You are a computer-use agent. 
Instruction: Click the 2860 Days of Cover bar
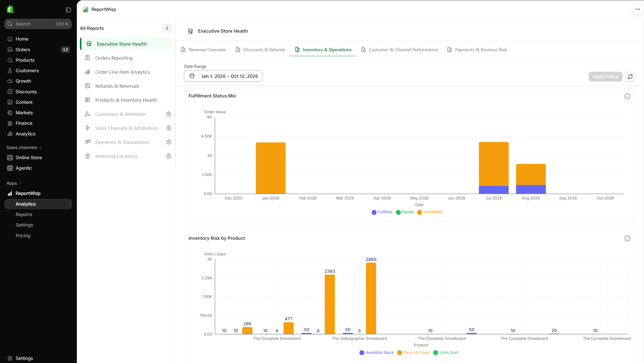point(371,298)
